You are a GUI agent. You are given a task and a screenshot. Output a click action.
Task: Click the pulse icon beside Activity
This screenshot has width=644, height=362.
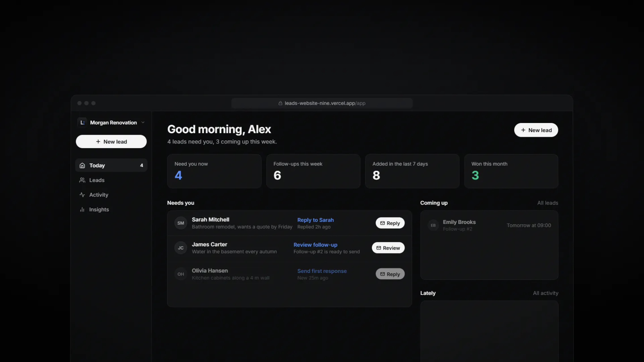pyautogui.click(x=82, y=195)
